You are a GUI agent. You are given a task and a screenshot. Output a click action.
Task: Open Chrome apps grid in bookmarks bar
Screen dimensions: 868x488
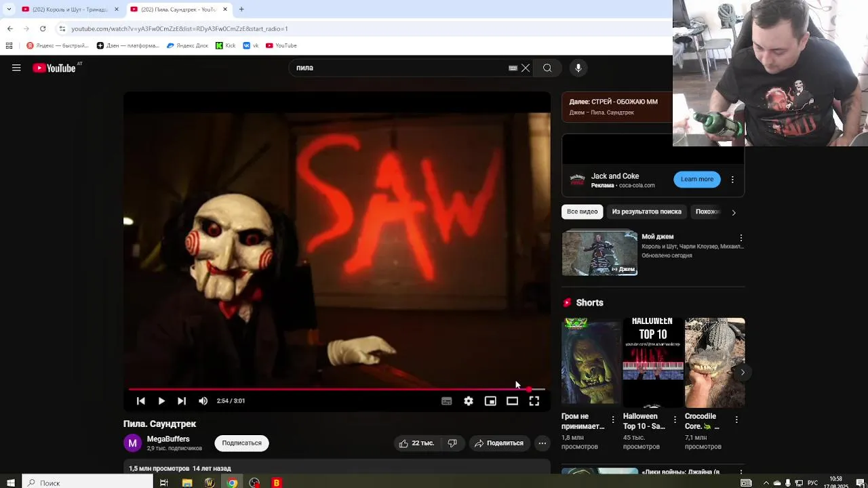pyautogui.click(x=9, y=45)
